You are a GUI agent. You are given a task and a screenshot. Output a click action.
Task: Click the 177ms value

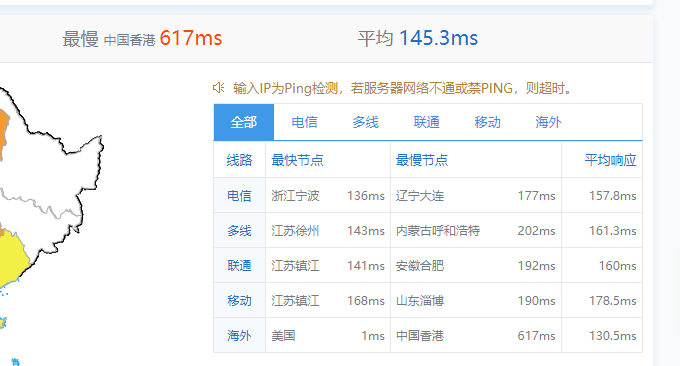click(536, 196)
